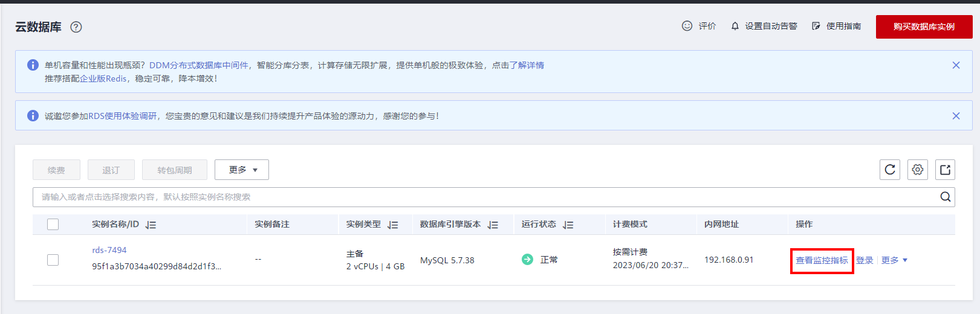Sort by 运行状态 column
The image size is (980, 314).
tap(568, 225)
